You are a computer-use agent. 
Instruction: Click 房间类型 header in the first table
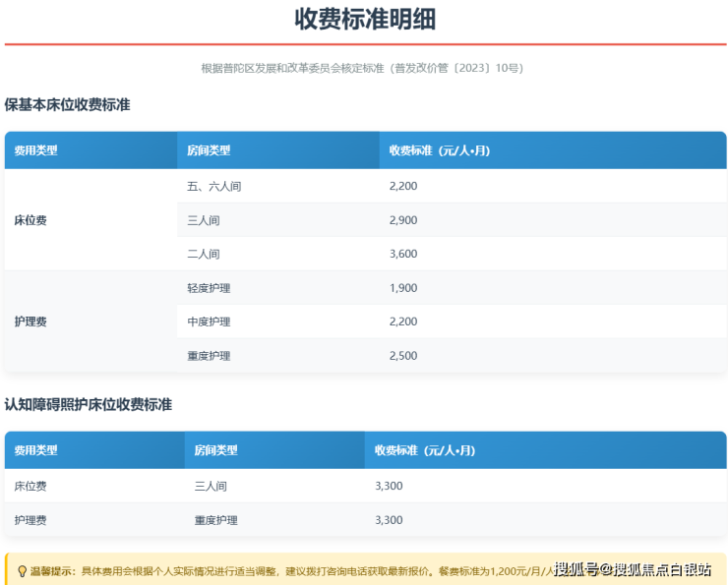[209, 150]
